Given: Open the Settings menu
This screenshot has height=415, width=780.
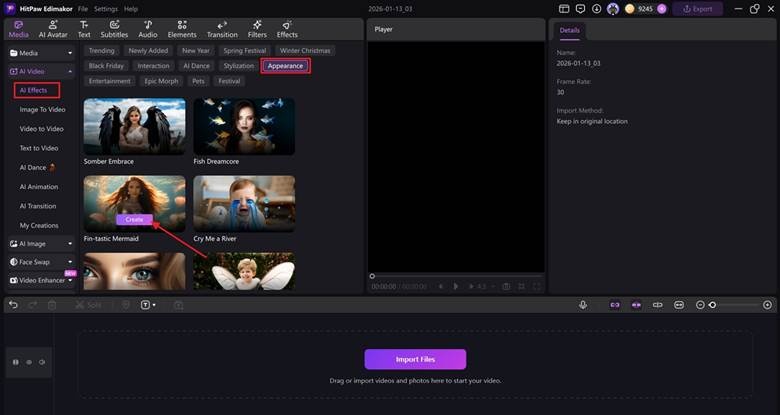Looking at the screenshot, I should click(x=106, y=9).
